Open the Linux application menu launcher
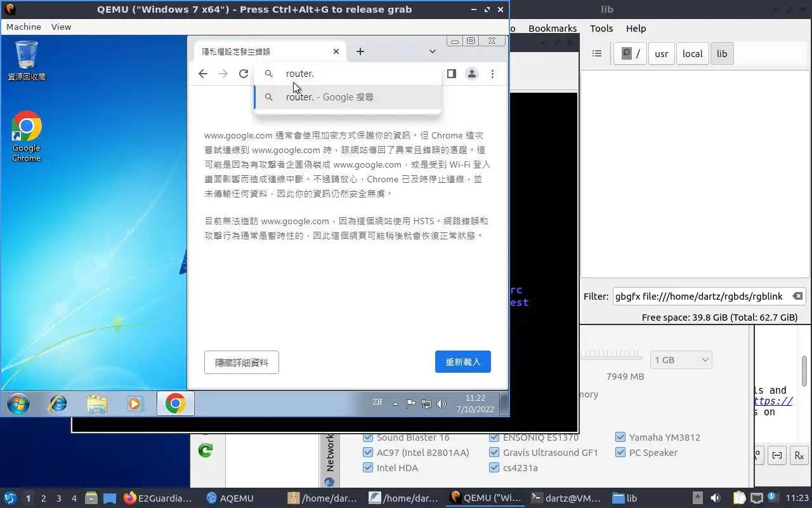Screen dimensions: 812x508 10,498
